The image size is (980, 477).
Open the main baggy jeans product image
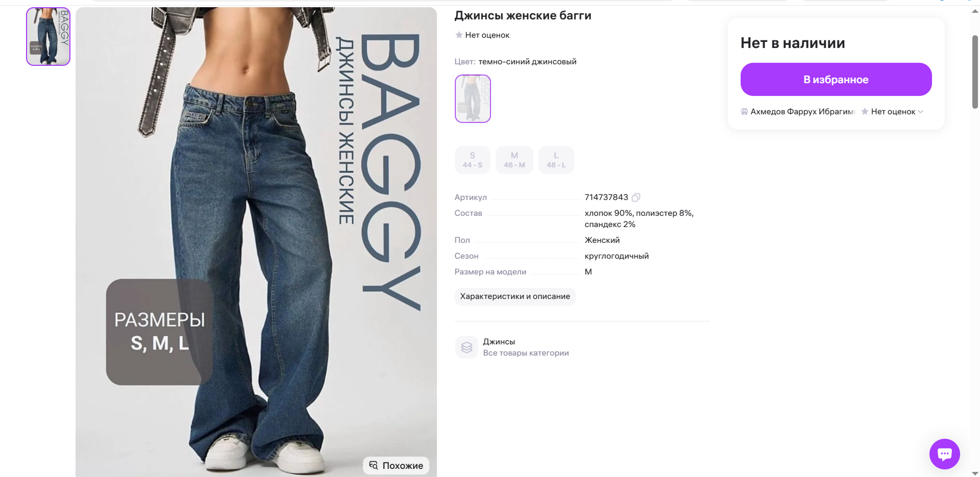[x=256, y=242]
